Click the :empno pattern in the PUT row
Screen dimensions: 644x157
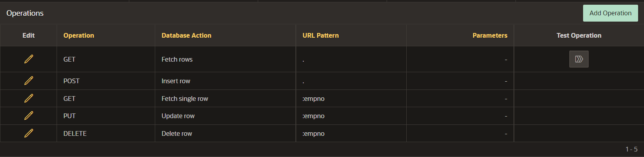[313, 116]
